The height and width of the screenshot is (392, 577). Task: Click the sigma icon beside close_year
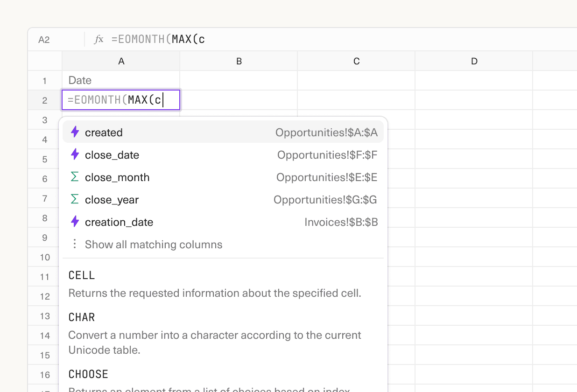[x=75, y=199]
